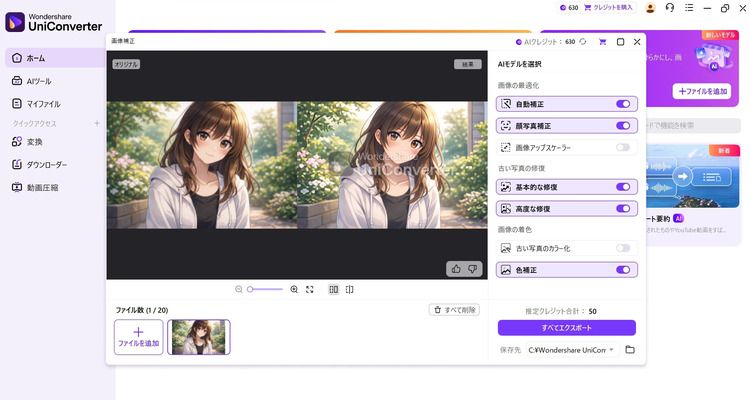Refresh AI credits in dialog header

coord(583,42)
